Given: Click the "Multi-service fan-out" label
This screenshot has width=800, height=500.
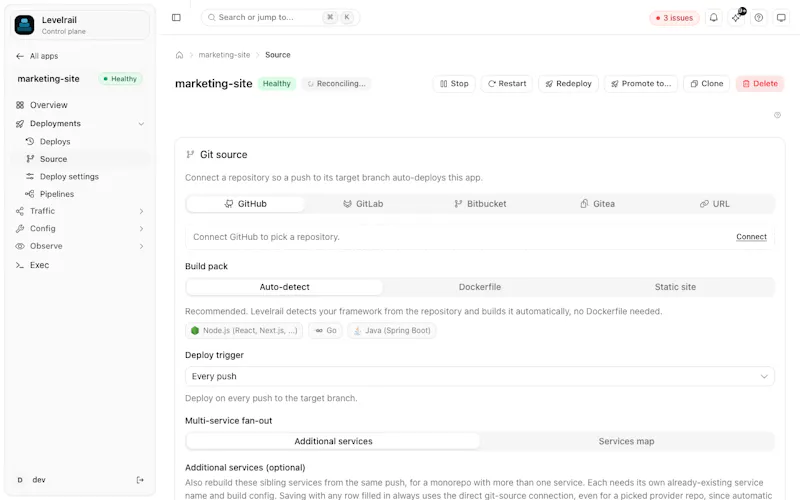Looking at the screenshot, I should (229, 421).
